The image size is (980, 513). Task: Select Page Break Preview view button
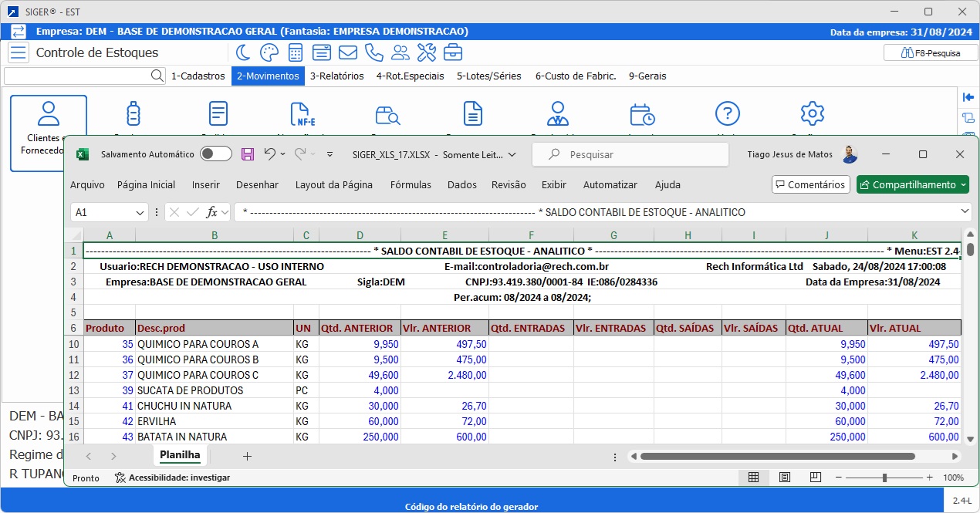(x=815, y=478)
